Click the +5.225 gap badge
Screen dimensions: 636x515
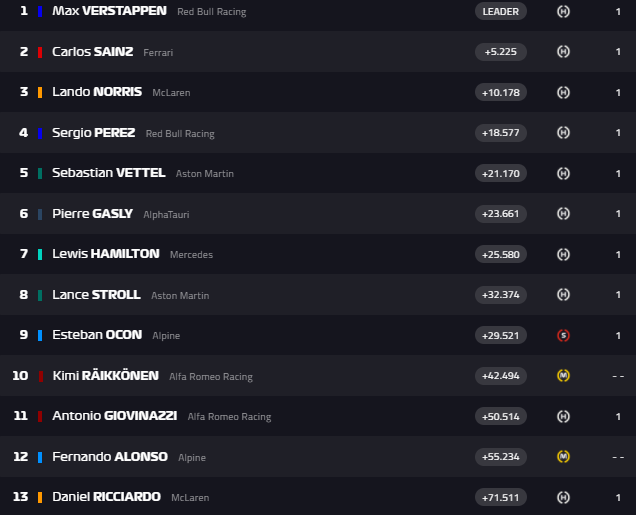[501, 52]
